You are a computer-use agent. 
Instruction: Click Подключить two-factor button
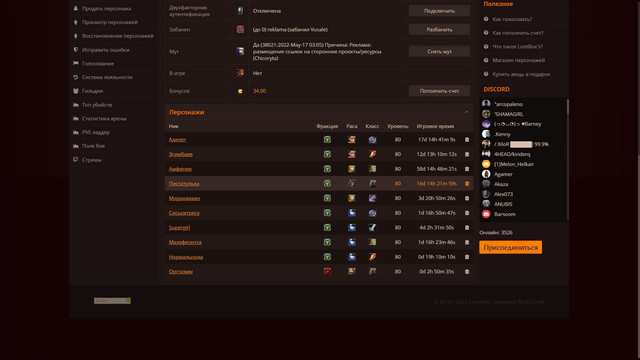pos(440,11)
